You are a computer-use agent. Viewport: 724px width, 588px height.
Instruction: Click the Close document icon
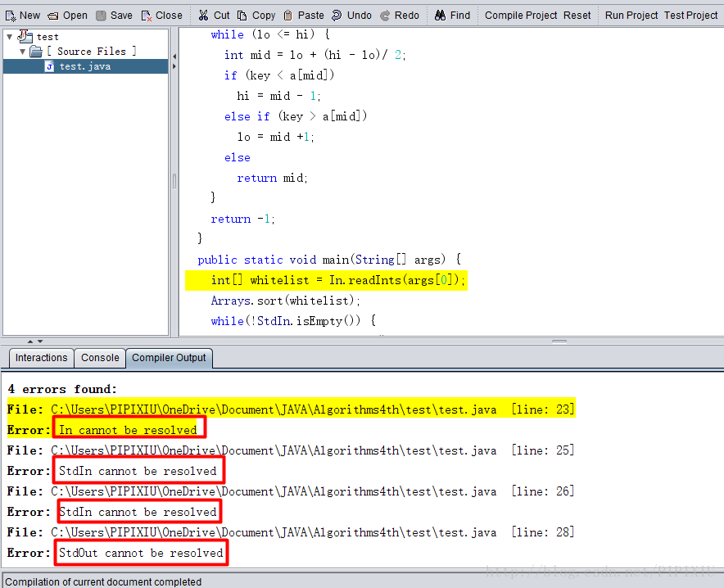(x=147, y=16)
